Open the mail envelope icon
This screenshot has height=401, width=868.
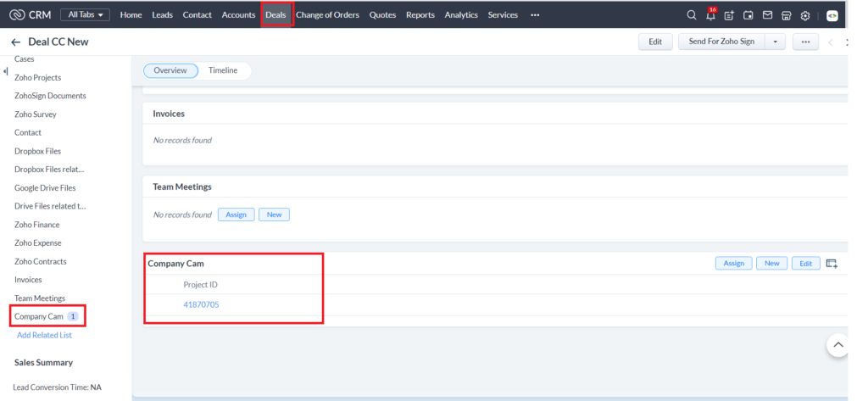tap(767, 15)
